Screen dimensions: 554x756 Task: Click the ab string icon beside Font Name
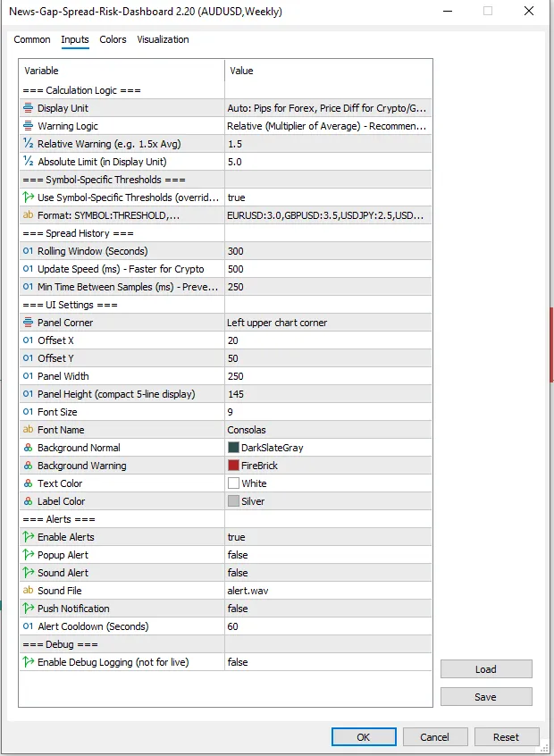pos(28,429)
